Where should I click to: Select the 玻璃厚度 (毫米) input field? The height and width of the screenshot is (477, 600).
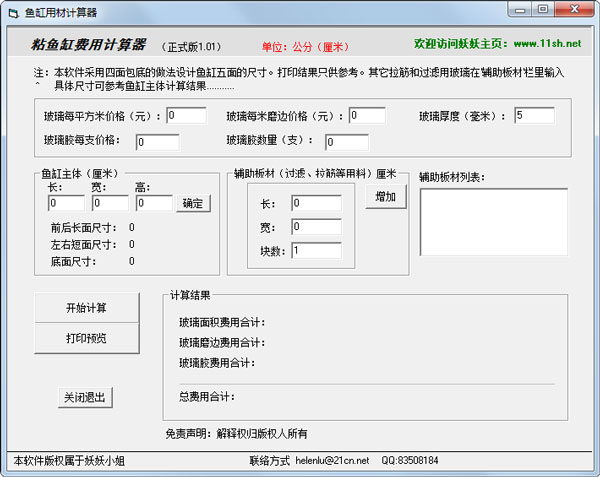[x=533, y=116]
